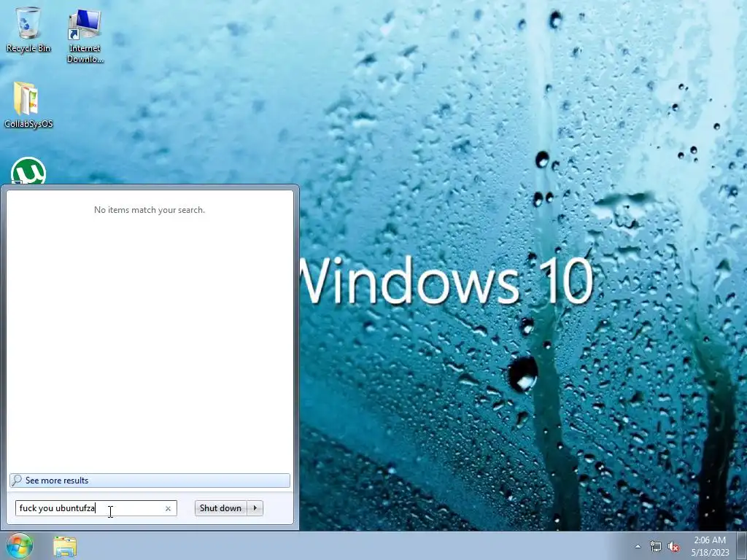This screenshot has width=747, height=560.
Task: Select the Internet Download Manager shortcut
Action: coord(85,36)
